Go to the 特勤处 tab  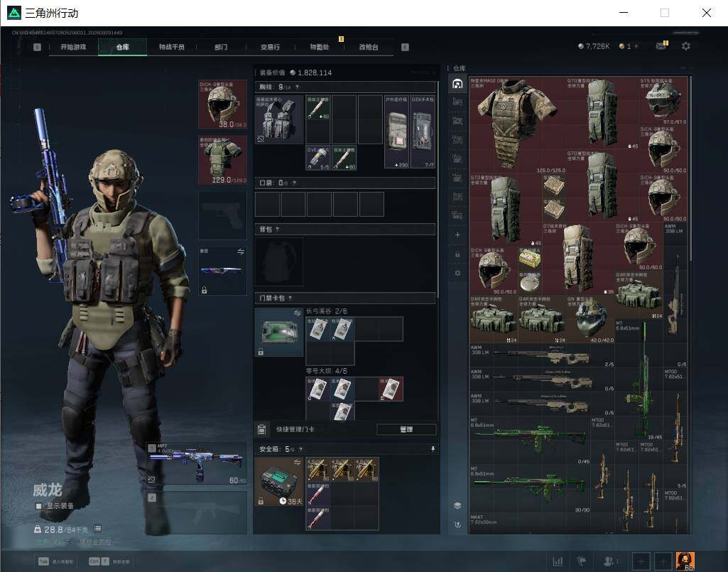(320, 47)
